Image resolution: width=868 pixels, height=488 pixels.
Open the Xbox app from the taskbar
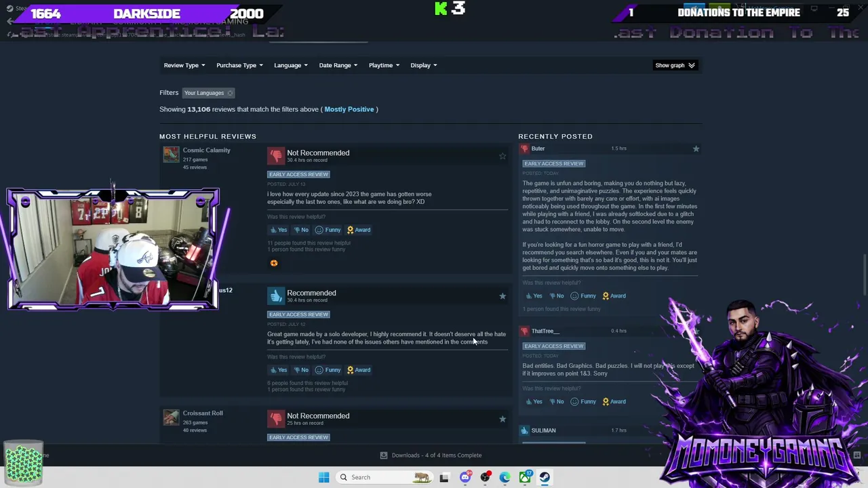526,477
